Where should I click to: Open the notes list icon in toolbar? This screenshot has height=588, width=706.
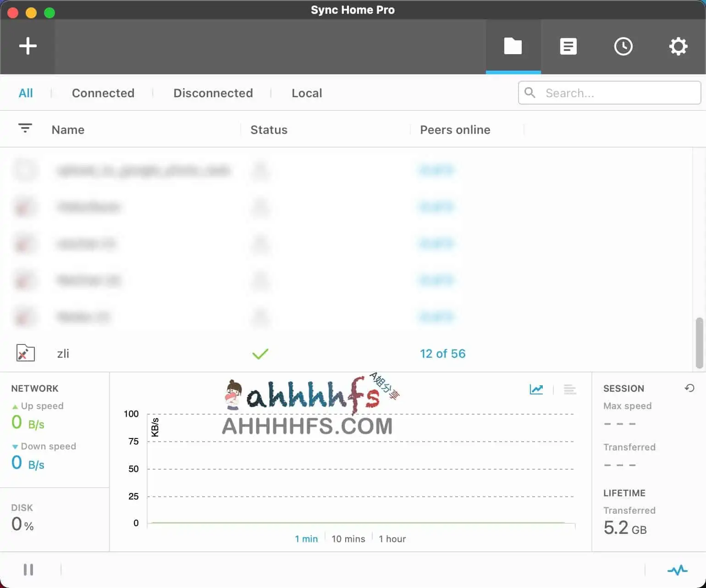click(568, 46)
